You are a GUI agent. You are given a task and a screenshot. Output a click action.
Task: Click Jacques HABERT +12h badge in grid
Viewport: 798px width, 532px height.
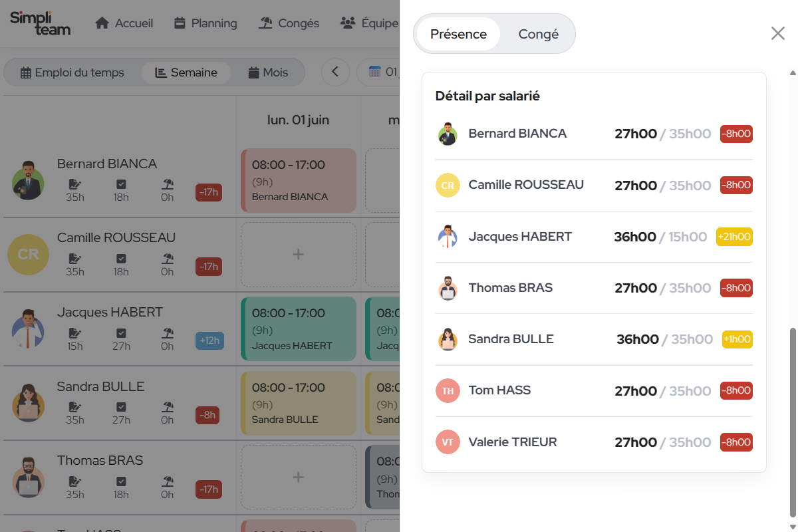click(x=210, y=341)
